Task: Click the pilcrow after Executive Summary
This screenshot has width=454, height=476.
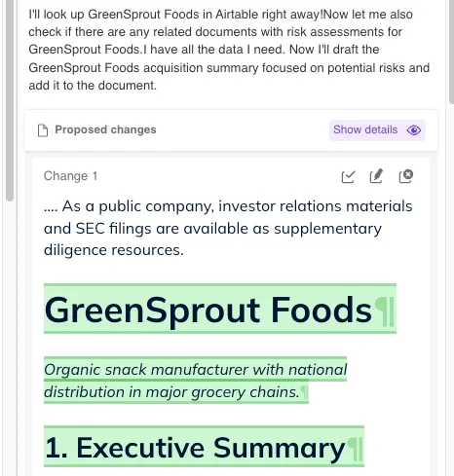Action: pos(355,450)
